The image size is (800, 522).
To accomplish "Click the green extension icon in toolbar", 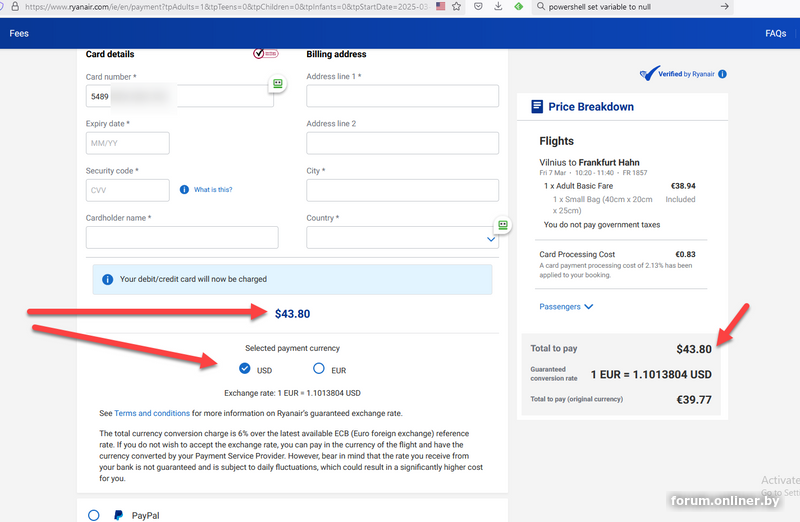I will point(518,7).
